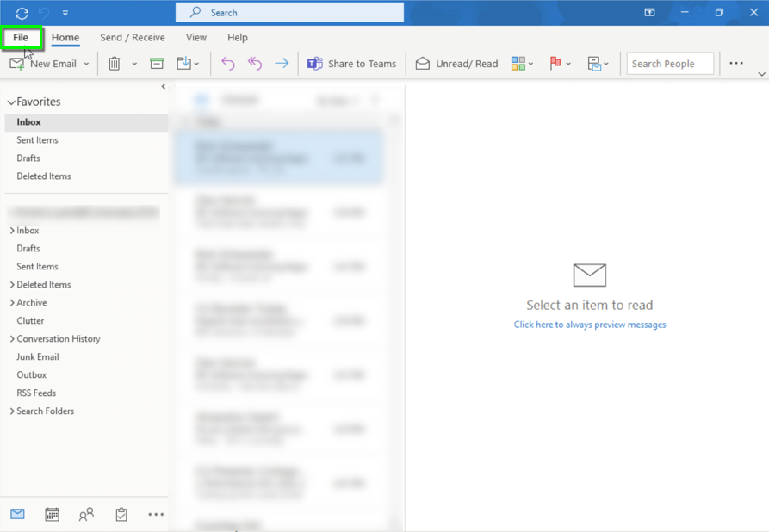The height and width of the screenshot is (532, 769).
Task: Open the File tab
Action: click(x=21, y=37)
